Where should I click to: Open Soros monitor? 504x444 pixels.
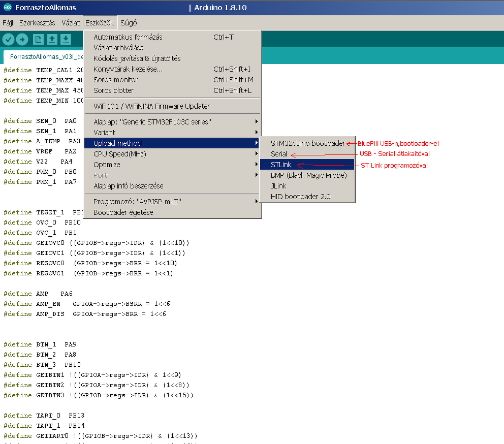[172, 79]
